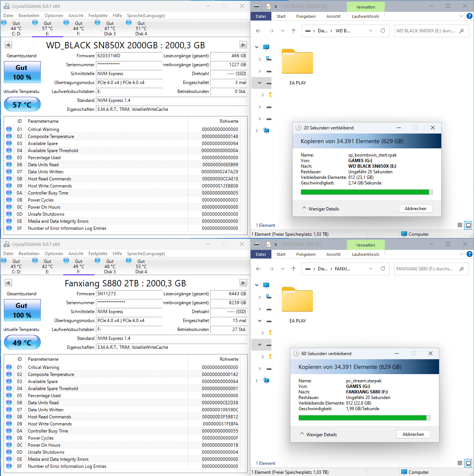
Task: Collapse Weniger Details in FANXIANG S880 copy dialog
Action: [x=318, y=434]
